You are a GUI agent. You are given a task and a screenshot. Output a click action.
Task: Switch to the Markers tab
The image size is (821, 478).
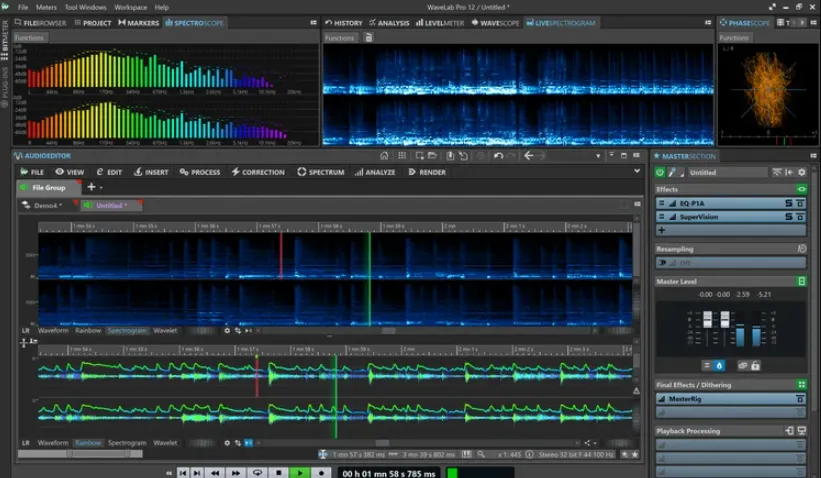click(138, 23)
